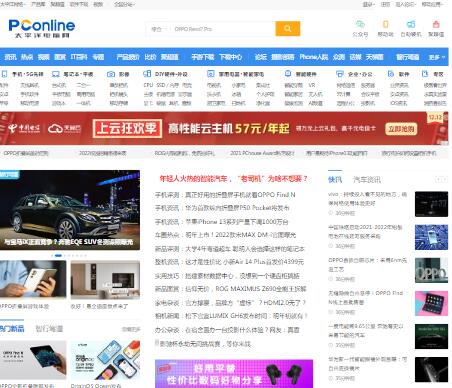The height and width of the screenshot is (388, 452).
Task: Open the 论坛 item in navigation bar
Action: pos(261,57)
